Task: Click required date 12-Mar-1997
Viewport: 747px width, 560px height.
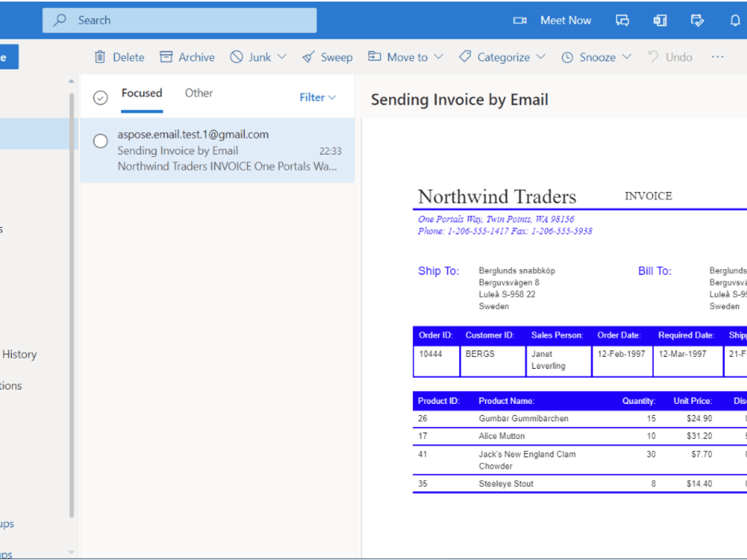Action: pyautogui.click(x=682, y=354)
